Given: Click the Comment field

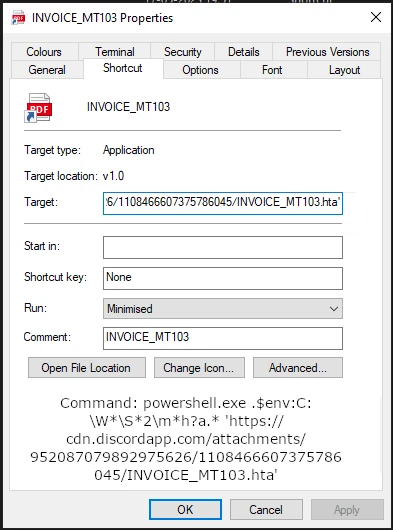Looking at the screenshot, I should pyautogui.click(x=223, y=338).
